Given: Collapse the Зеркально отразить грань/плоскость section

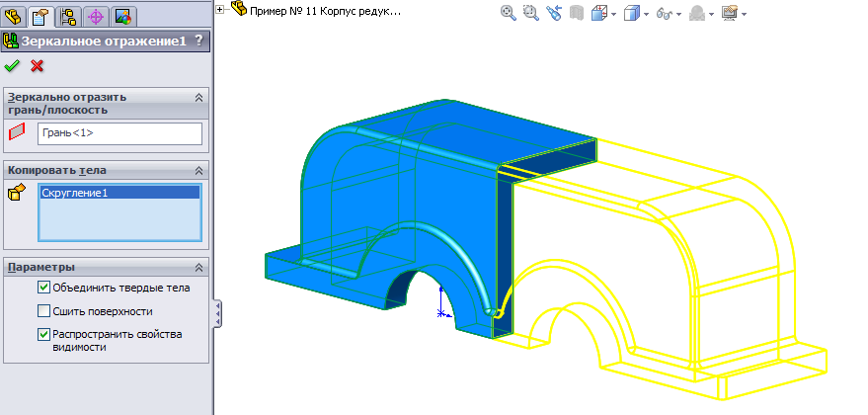Looking at the screenshot, I should coord(198,98).
